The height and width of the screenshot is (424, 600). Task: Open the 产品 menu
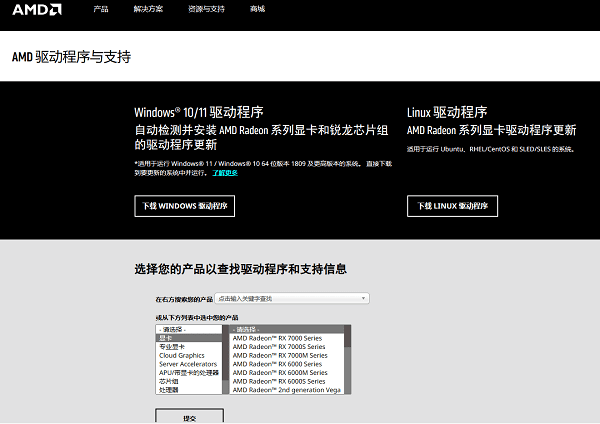coord(100,9)
